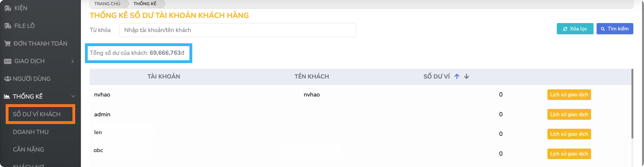The width and height of the screenshot is (644, 167).
Task: Click the Tìm kiếm search button
Action: (615, 29)
